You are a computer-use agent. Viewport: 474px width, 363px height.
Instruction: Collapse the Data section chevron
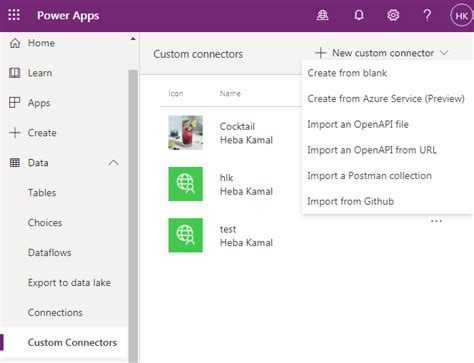(x=113, y=163)
